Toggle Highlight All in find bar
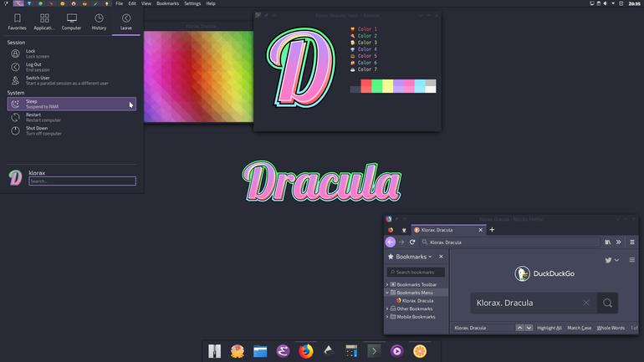This screenshot has width=644, height=362. 549,328
